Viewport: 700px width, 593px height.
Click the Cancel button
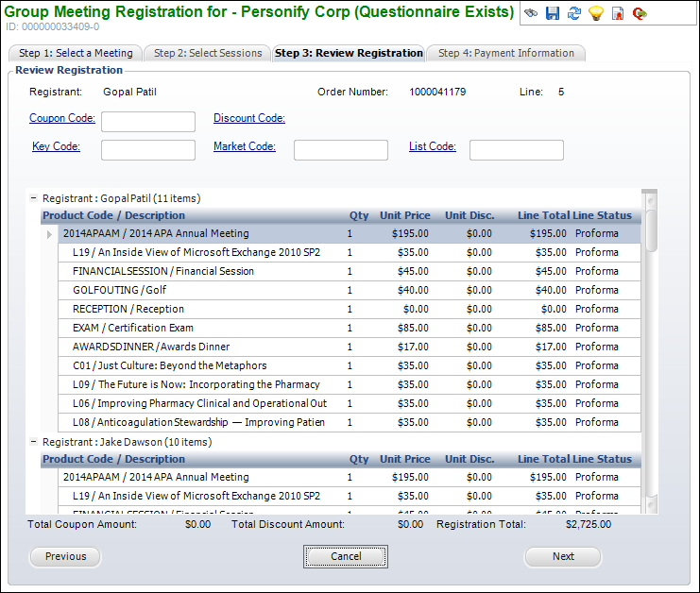coord(346,556)
